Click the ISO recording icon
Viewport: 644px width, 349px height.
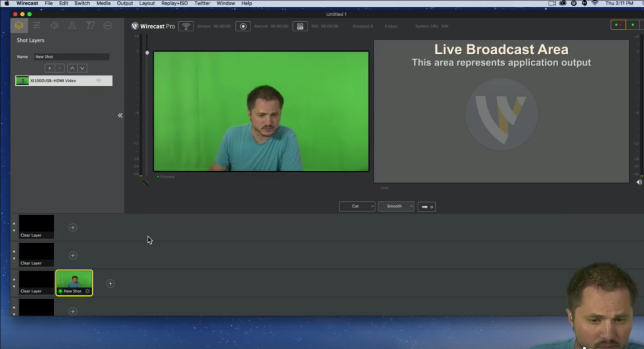tap(300, 26)
